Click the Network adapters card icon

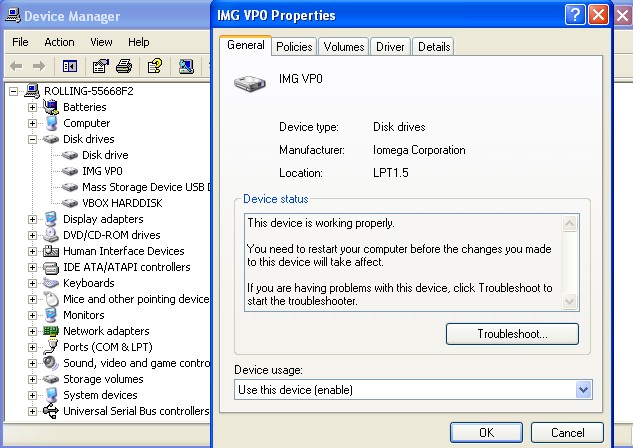click(x=51, y=331)
